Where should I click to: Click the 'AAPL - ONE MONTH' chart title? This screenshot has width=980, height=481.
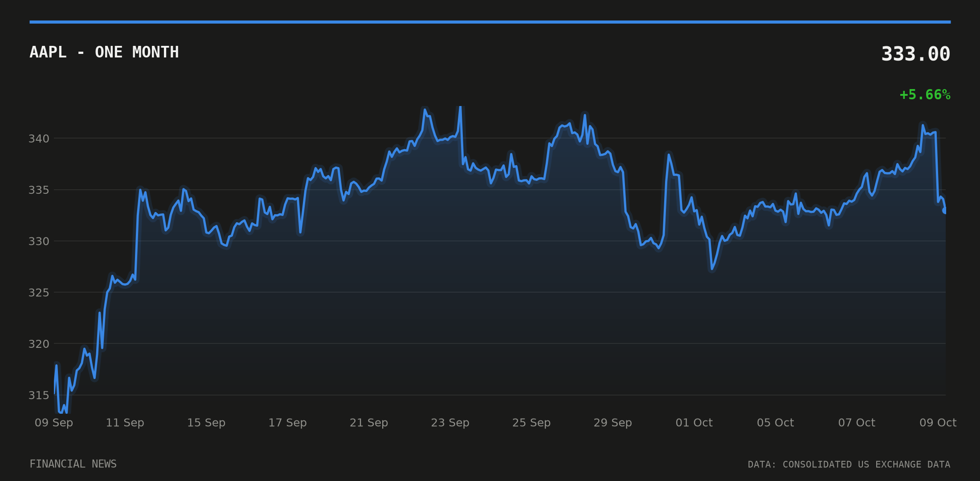(x=104, y=52)
